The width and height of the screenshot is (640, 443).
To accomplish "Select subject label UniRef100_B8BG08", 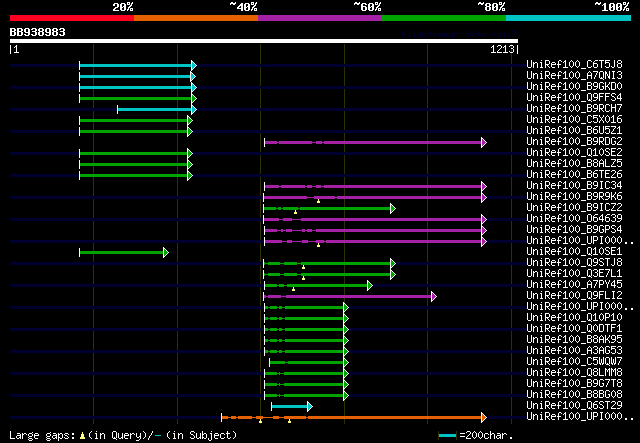I will 574,395.
